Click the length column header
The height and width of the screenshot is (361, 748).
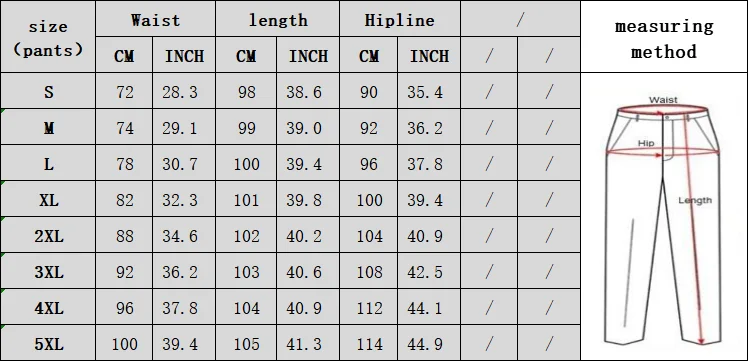[x=278, y=20]
